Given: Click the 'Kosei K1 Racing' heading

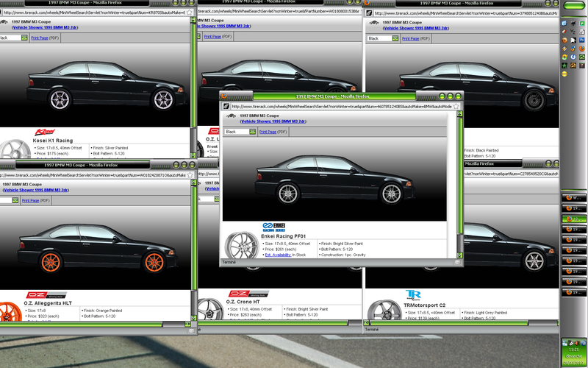Looking at the screenshot, I should coord(53,141).
